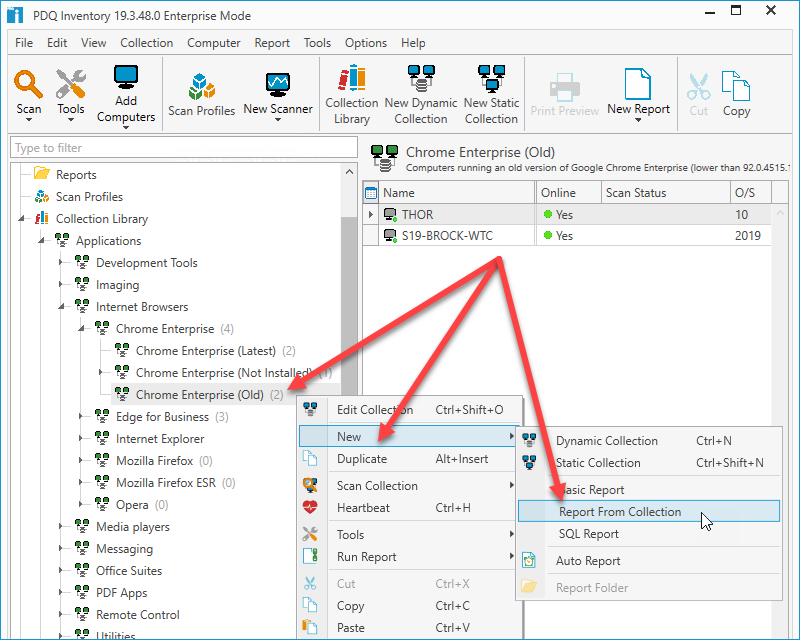Click the New Report page icon
Image resolution: width=800 pixels, height=640 pixels.
tap(638, 84)
